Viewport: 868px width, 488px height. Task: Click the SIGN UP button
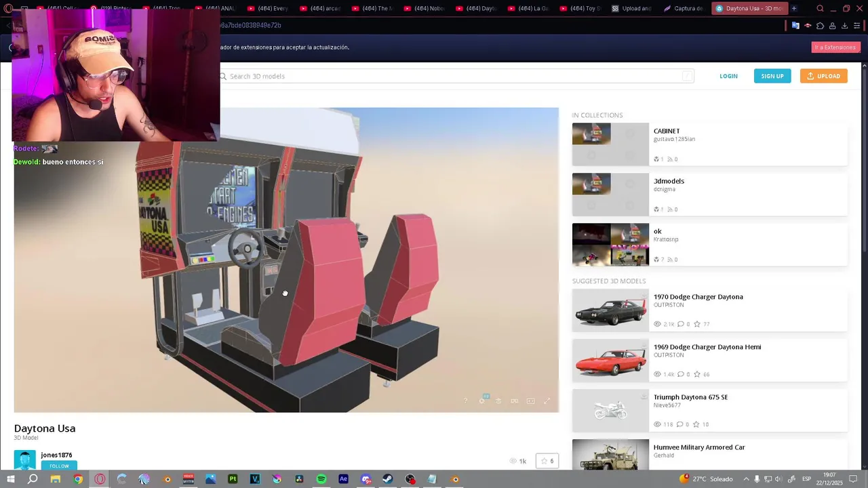772,76
